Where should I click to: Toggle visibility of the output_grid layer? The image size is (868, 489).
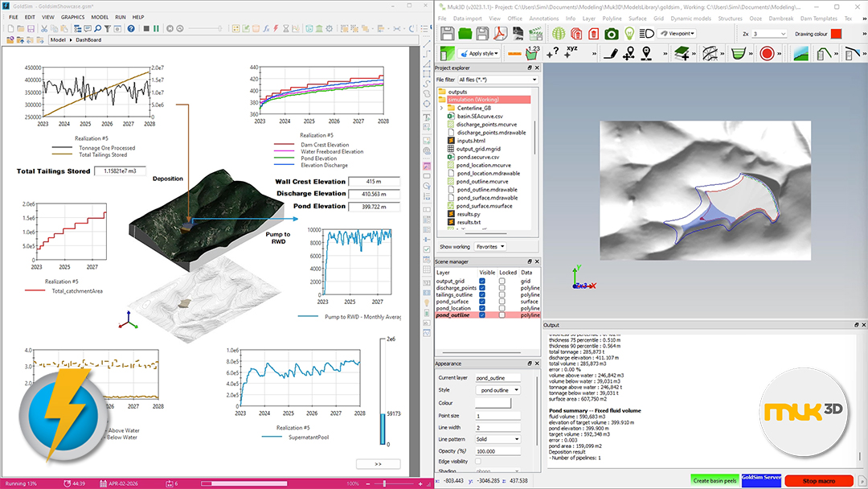(x=482, y=281)
